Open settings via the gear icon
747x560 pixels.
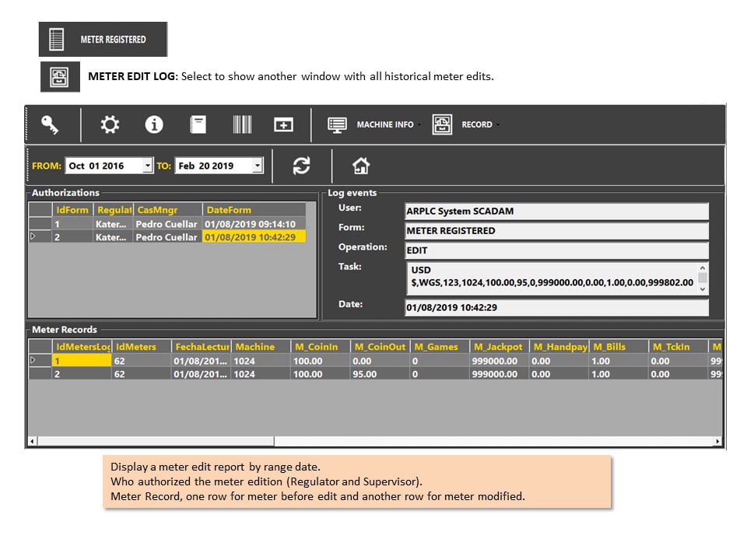[110, 124]
